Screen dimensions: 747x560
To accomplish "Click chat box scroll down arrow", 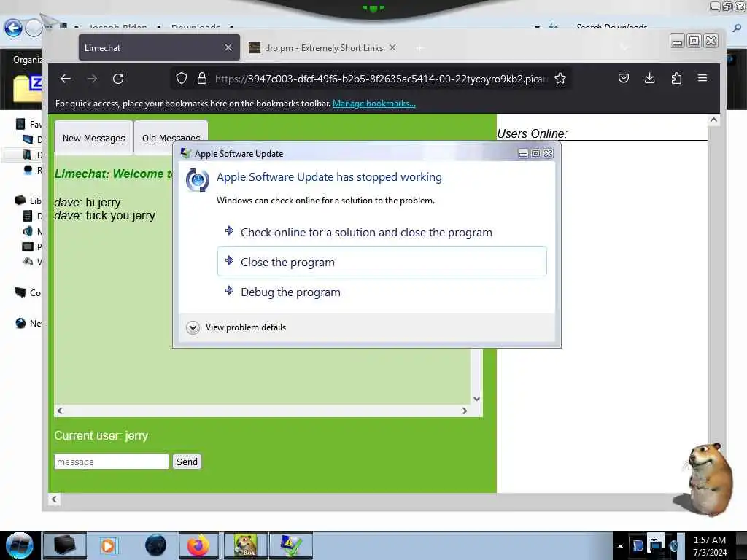I will (x=476, y=399).
